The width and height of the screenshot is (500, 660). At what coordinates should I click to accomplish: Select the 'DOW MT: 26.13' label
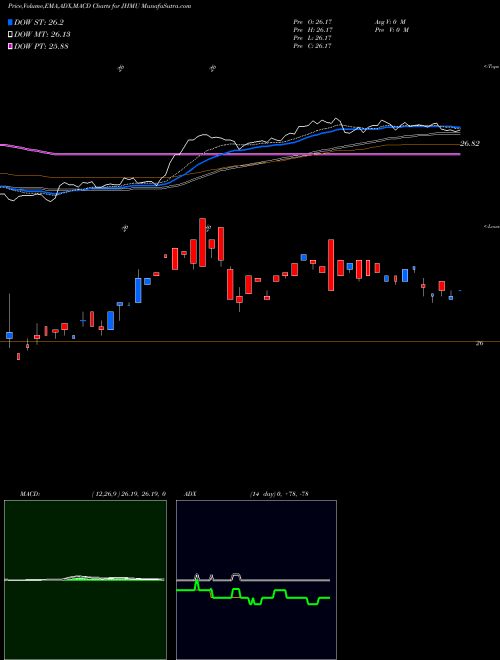[42, 34]
